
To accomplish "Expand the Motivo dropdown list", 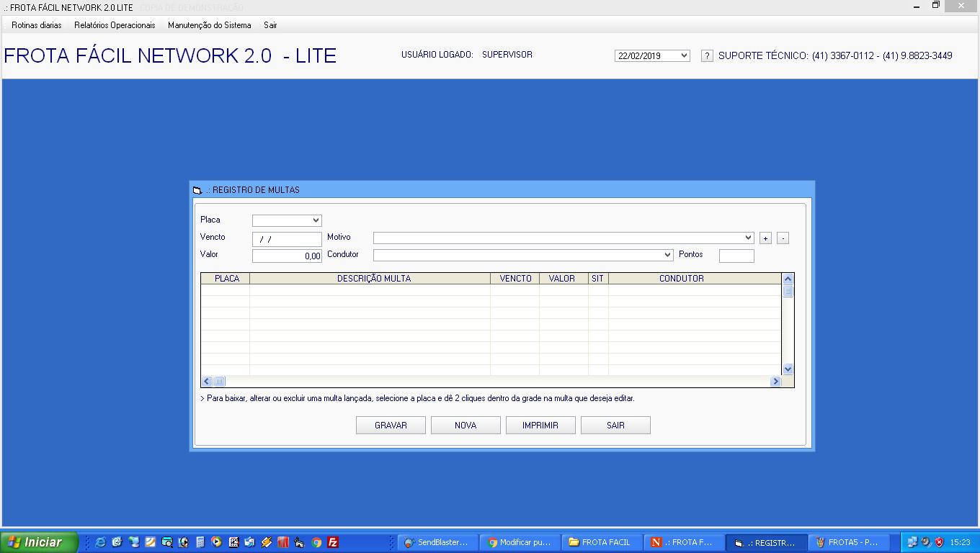I will 747,237.
